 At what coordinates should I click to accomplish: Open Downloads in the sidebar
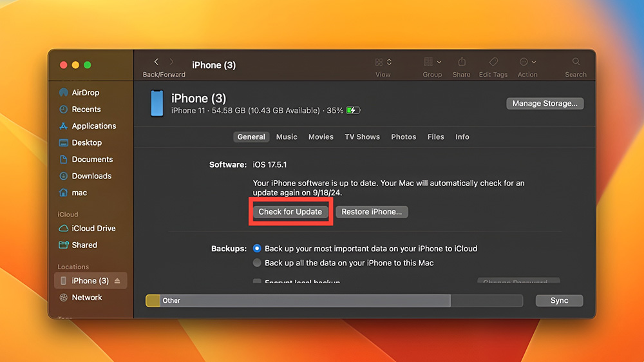tap(86, 176)
